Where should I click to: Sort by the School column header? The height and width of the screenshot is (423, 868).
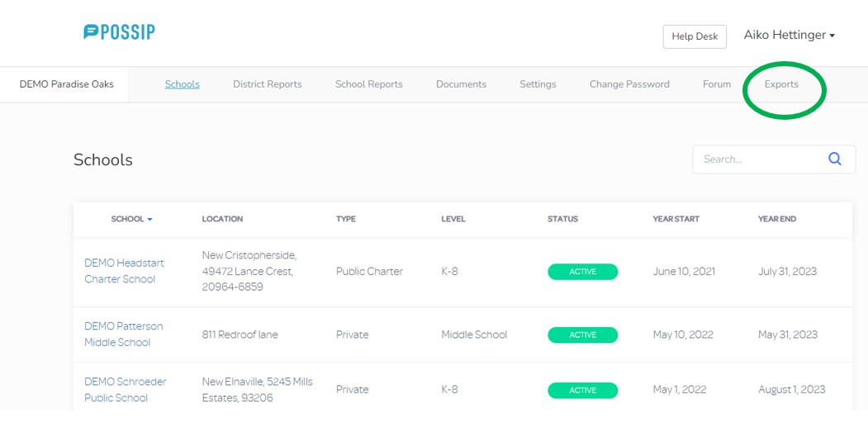click(131, 219)
